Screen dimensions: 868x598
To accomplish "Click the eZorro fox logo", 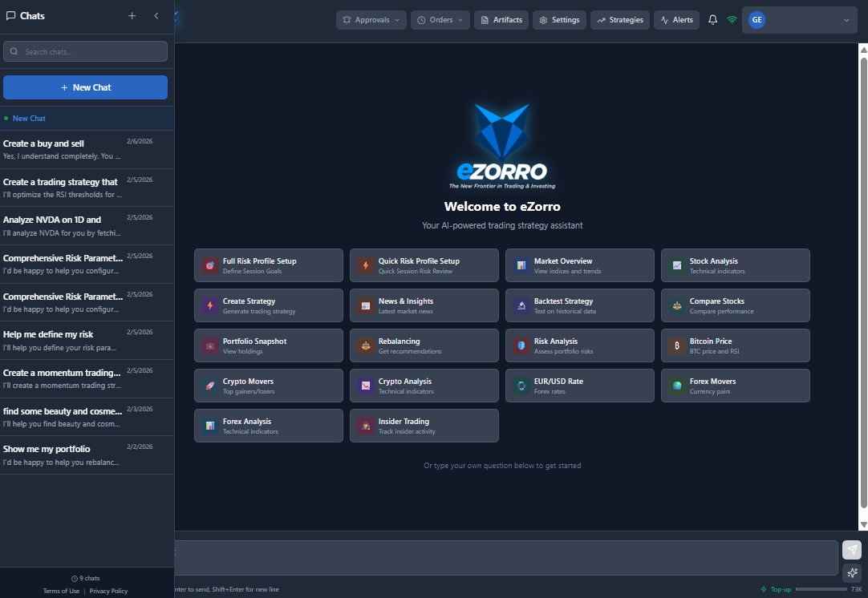I will point(502,145).
